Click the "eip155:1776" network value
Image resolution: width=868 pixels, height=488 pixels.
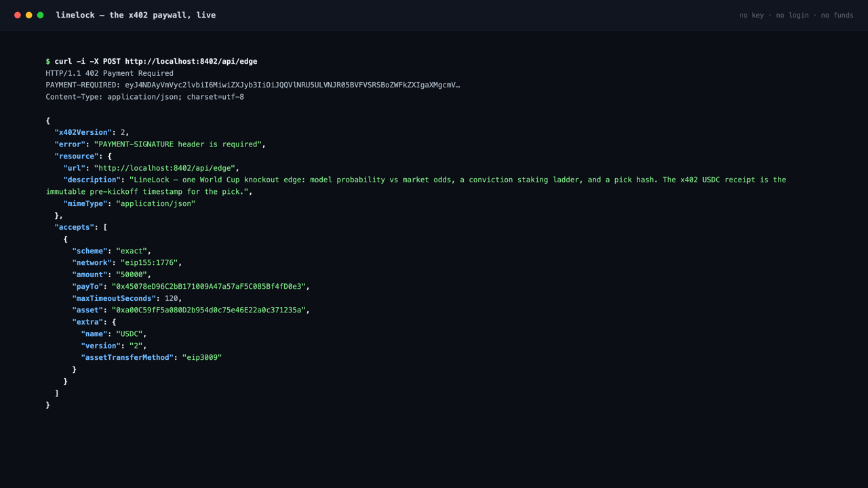click(x=149, y=263)
